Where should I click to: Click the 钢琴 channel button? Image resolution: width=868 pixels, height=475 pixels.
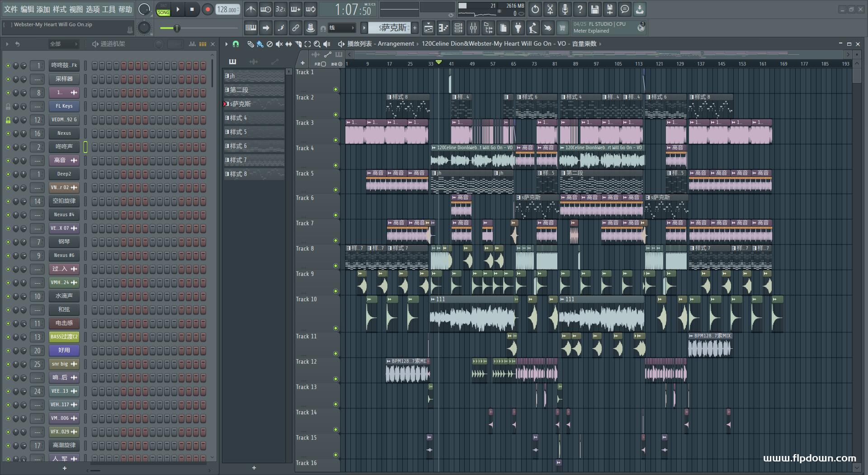coord(64,242)
